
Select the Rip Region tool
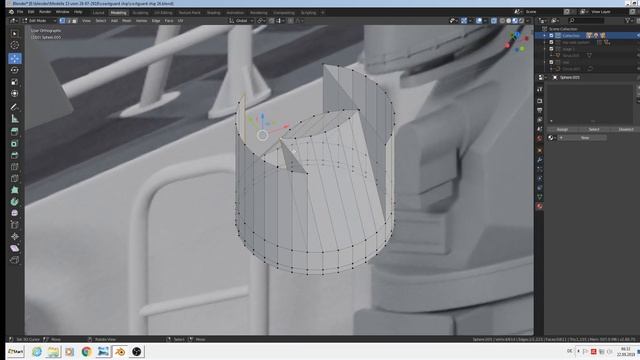(15, 260)
